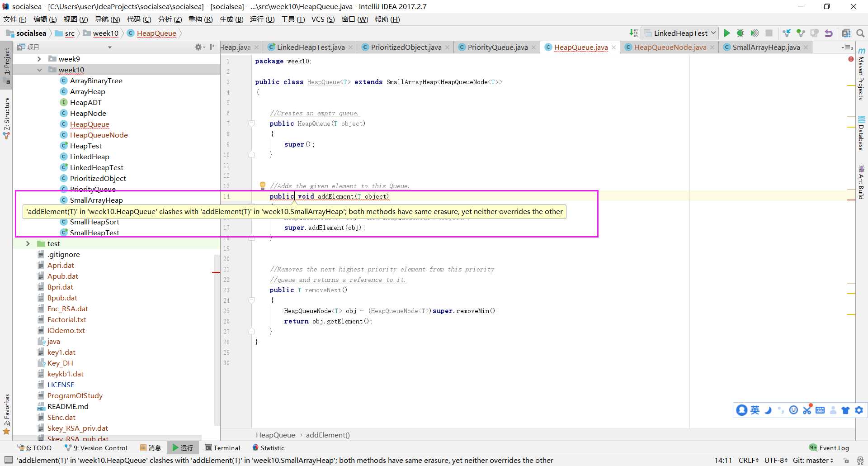The width and height of the screenshot is (868, 466).
Task: Open IME skin shirt icon
Action: click(x=845, y=410)
